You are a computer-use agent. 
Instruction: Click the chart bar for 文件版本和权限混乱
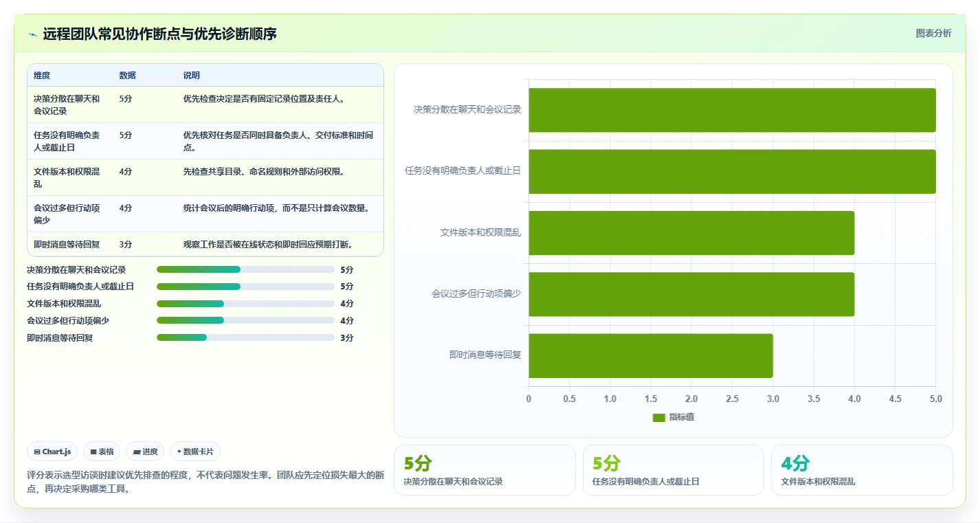click(691, 233)
